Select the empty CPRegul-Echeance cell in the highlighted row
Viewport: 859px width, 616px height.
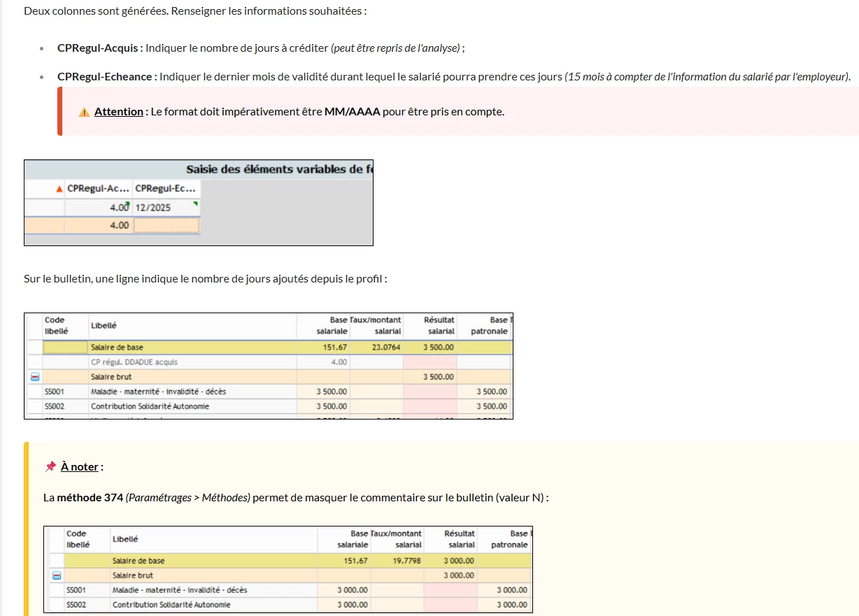tap(166, 225)
